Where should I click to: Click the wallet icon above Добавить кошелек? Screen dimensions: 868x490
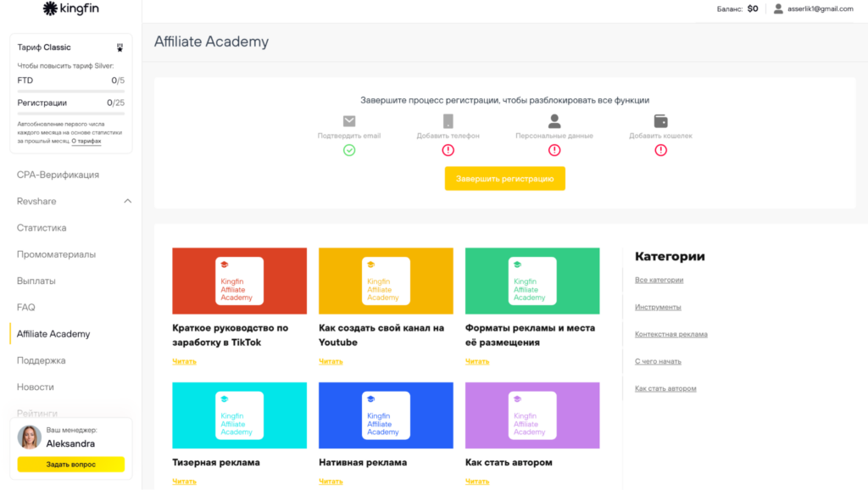[660, 120]
